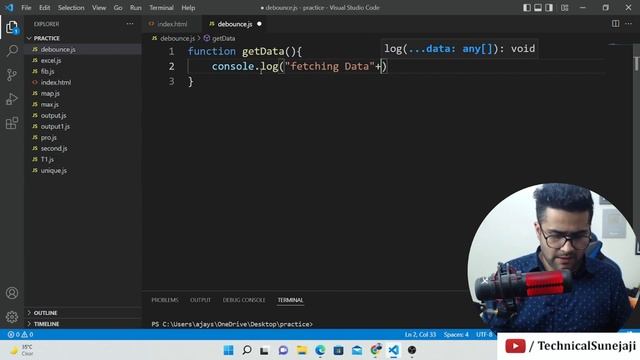The image size is (640, 360).
Task: Open Task View on taskbar
Action: (264, 350)
